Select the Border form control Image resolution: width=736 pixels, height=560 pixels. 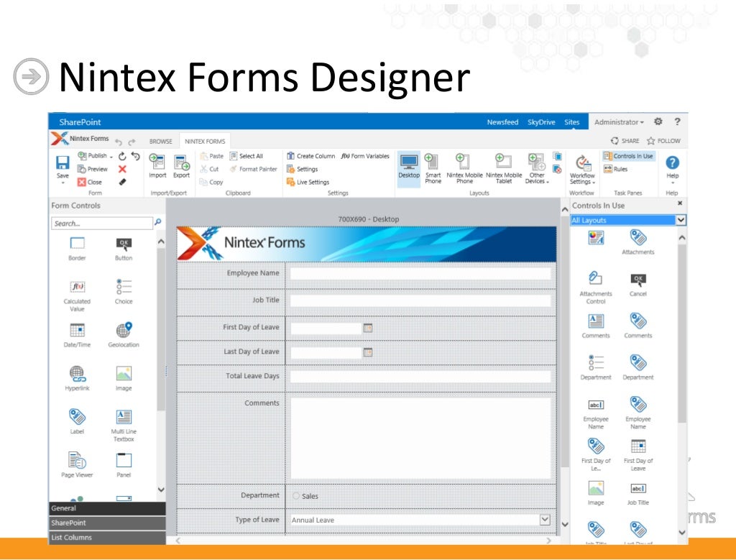[77, 249]
